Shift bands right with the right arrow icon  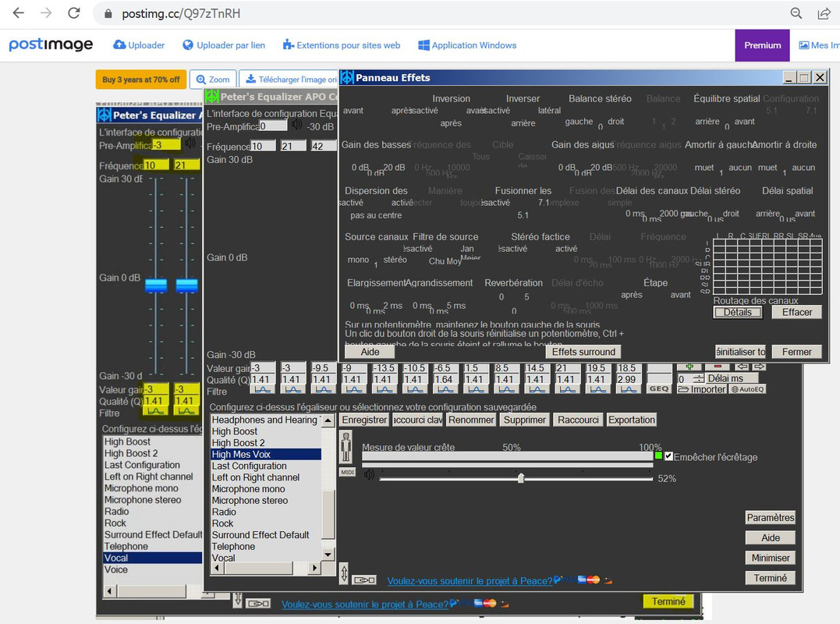[759, 367]
